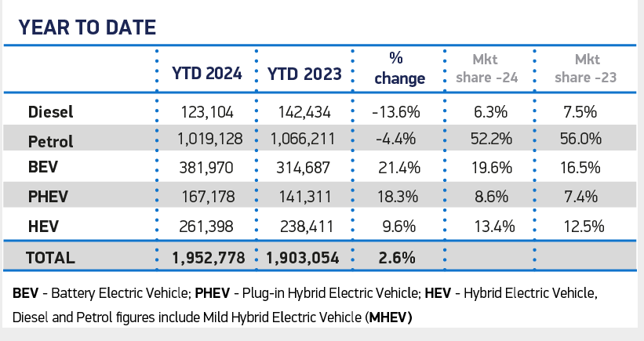Select the Petrol row label
Viewport: 644px width, 341px height.
click(x=50, y=142)
